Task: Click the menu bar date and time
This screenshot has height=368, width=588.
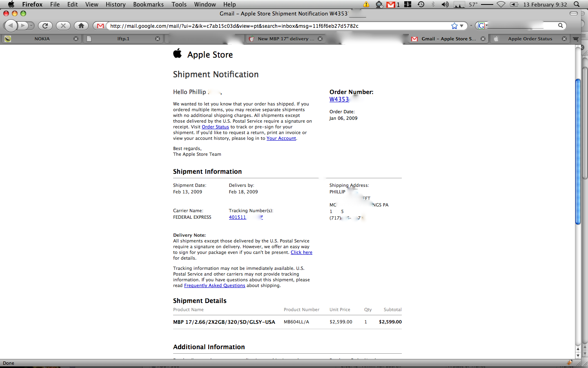Action: 545,4
